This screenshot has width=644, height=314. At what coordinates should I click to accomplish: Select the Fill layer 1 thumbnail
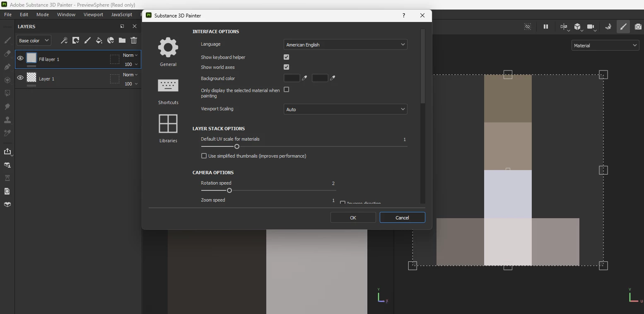[x=31, y=58]
